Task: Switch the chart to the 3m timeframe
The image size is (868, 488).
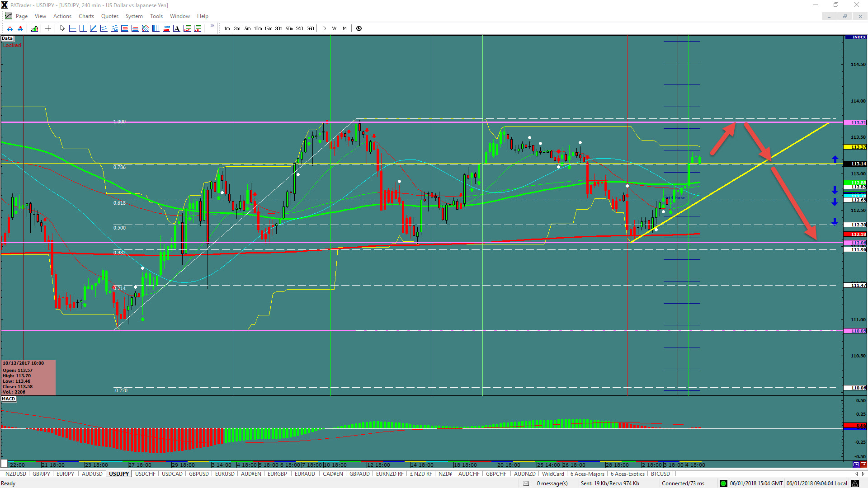Action: click(237, 28)
